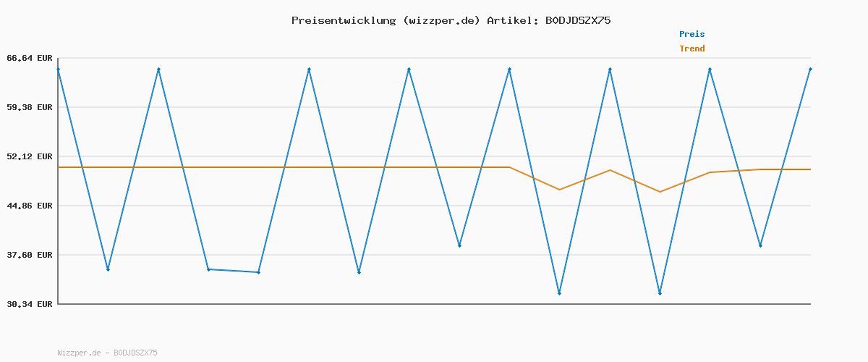
Task: Click the last blue price point at top right
Action: tap(810, 69)
